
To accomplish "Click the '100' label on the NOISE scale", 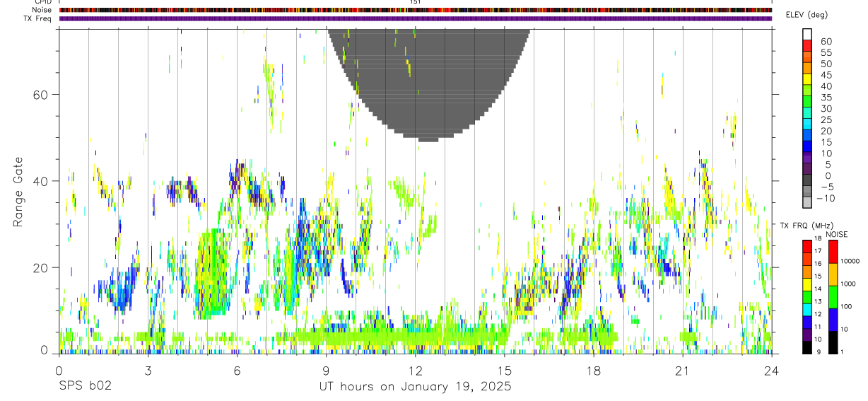I will pyautogui.click(x=848, y=306).
